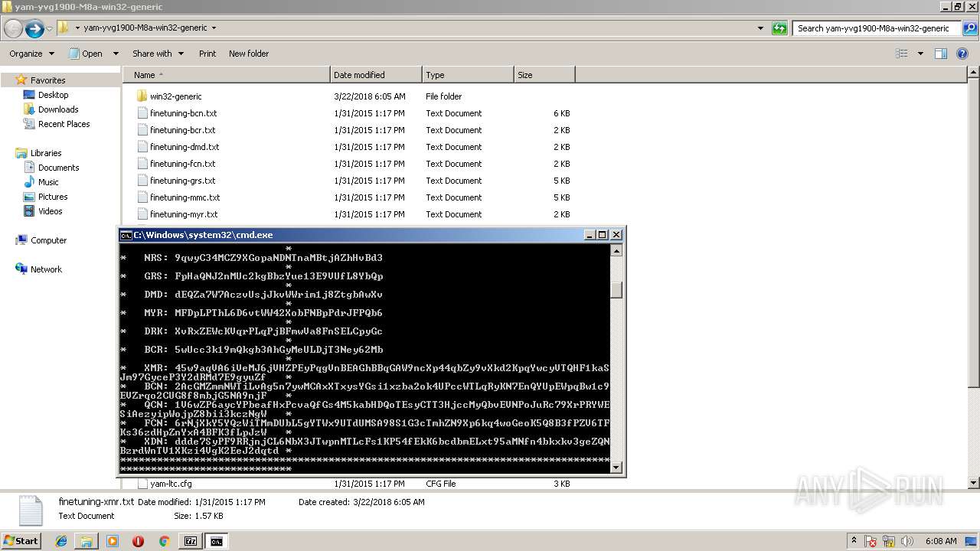Expand the dropdown arrow next to Open
Image resolution: width=980 pixels, height=551 pixels.
pos(116,54)
